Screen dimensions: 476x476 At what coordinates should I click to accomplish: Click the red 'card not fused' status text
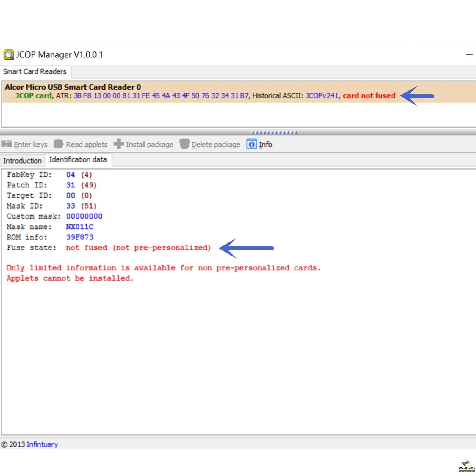click(369, 96)
